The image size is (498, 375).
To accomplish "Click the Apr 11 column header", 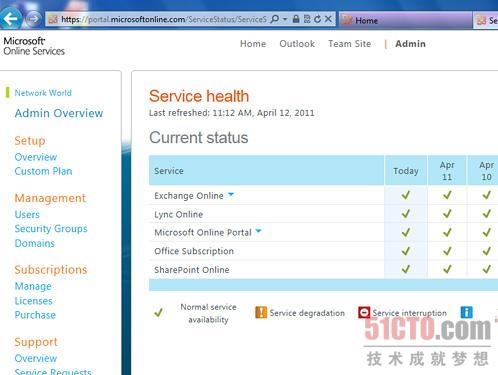I will click(447, 170).
